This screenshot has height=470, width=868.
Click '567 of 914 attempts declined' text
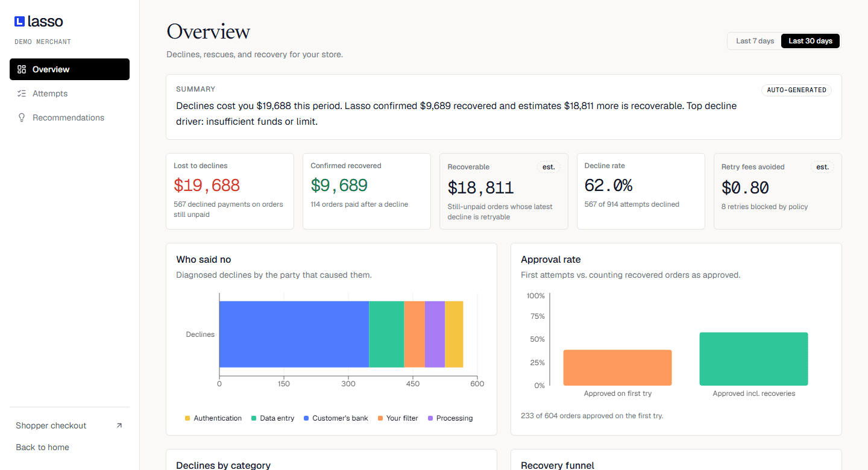(632, 204)
